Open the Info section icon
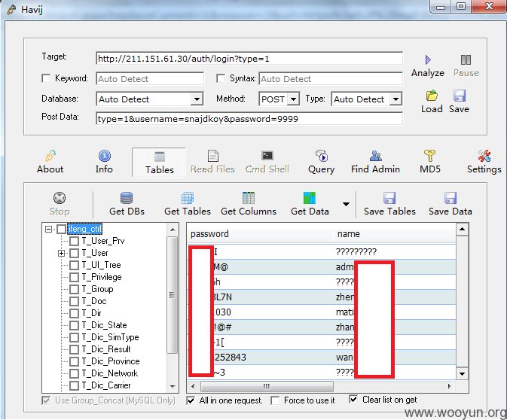The image size is (507, 420). tap(104, 156)
